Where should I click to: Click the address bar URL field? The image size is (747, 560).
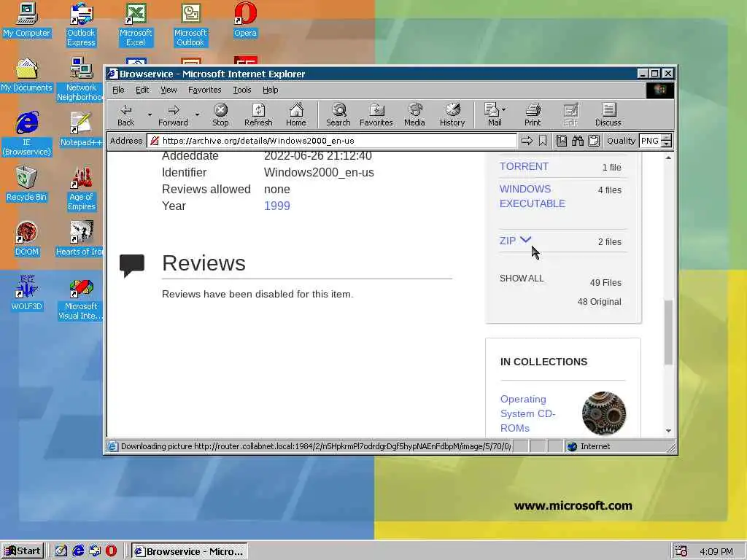coord(332,141)
